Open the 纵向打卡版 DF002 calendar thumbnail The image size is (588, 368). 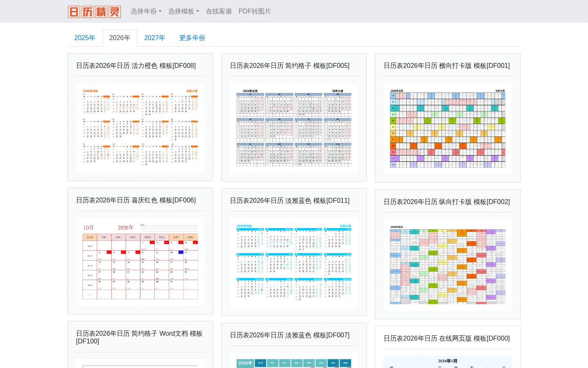(448, 265)
